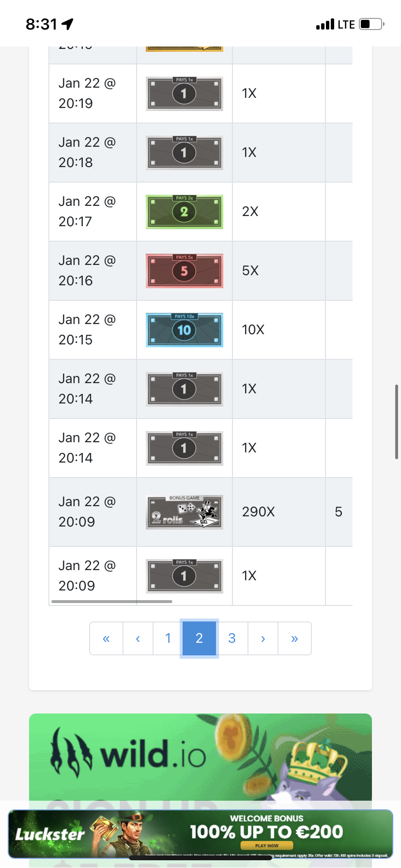Go to first page with double left arrows
This screenshot has width=401, height=868.
[x=107, y=638]
